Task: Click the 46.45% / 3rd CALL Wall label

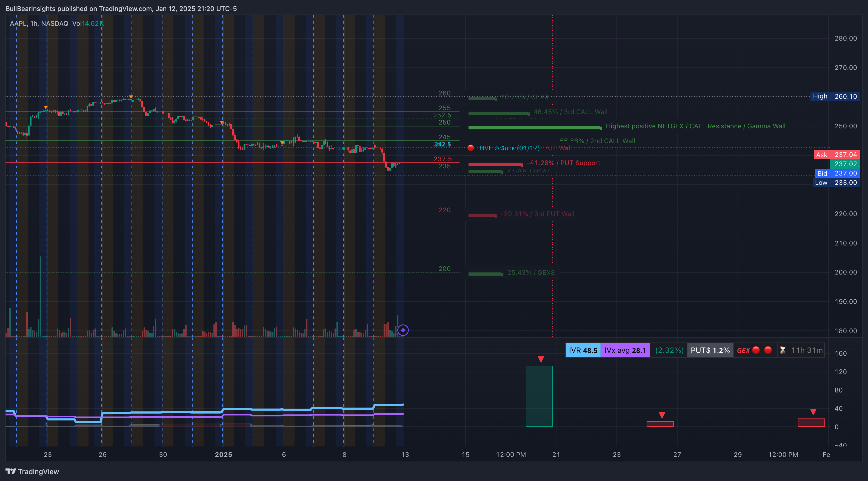Action: point(570,112)
